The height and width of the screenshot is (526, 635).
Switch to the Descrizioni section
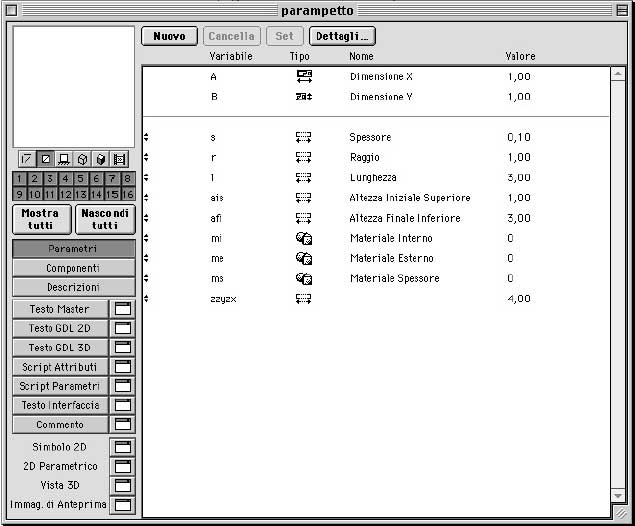click(x=73, y=287)
